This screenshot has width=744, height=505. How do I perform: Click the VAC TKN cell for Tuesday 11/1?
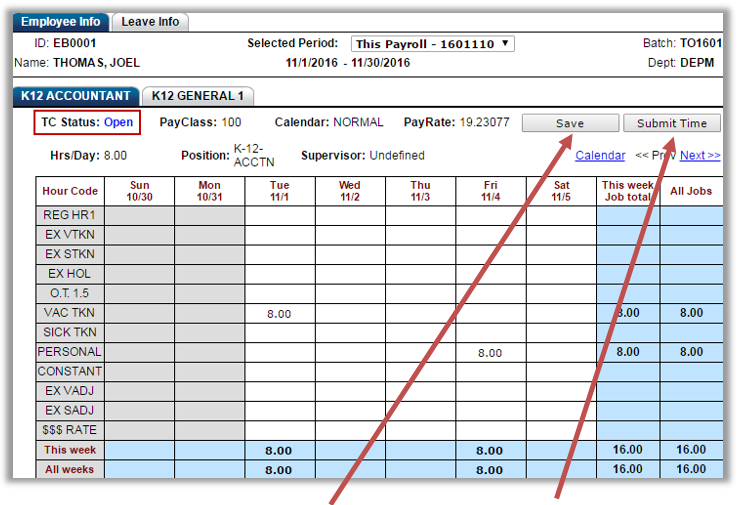(280, 313)
